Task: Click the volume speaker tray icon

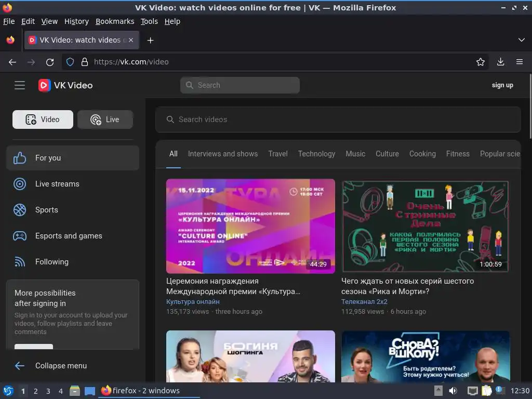Action: click(x=453, y=391)
